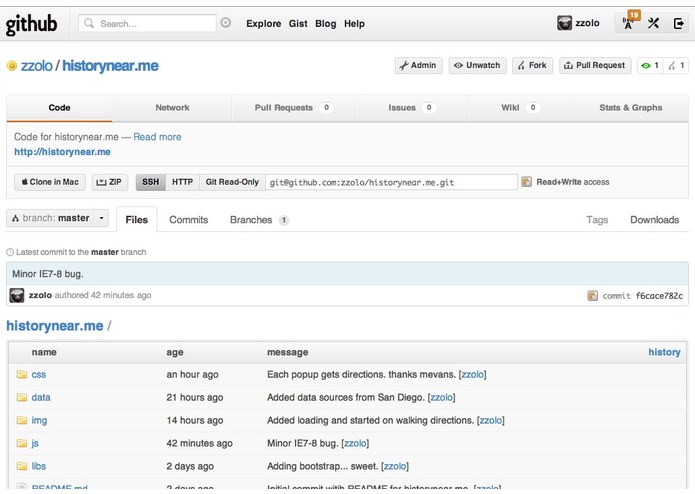Switch to the Network tab
Screen dimensions: 695x494
coord(172,108)
